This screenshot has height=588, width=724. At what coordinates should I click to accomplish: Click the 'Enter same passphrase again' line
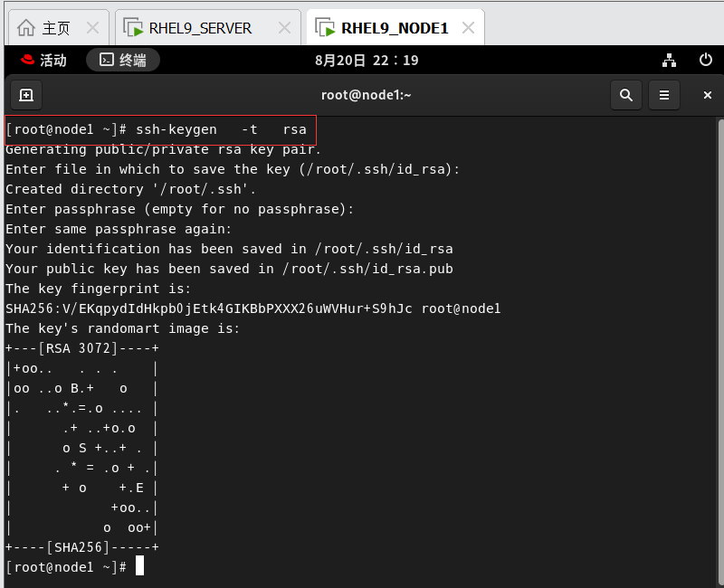click(x=119, y=229)
